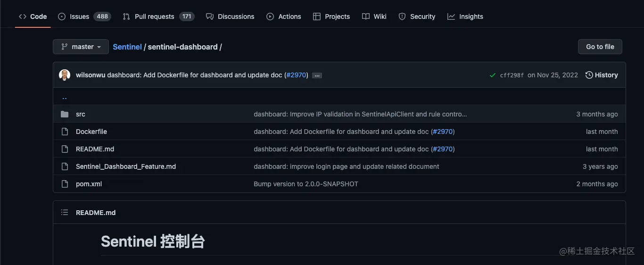The image size is (644, 265).
Task: Click the src folder icon
Action: [65, 114]
